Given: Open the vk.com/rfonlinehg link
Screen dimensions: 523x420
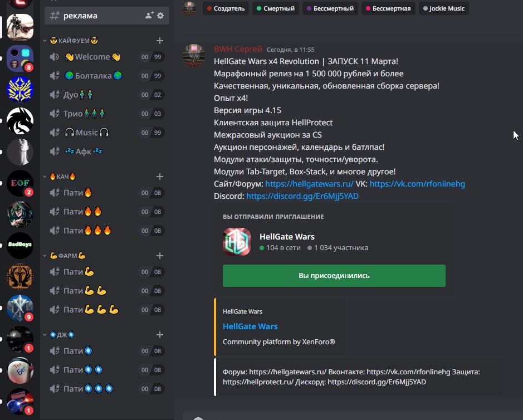Looking at the screenshot, I should point(417,184).
